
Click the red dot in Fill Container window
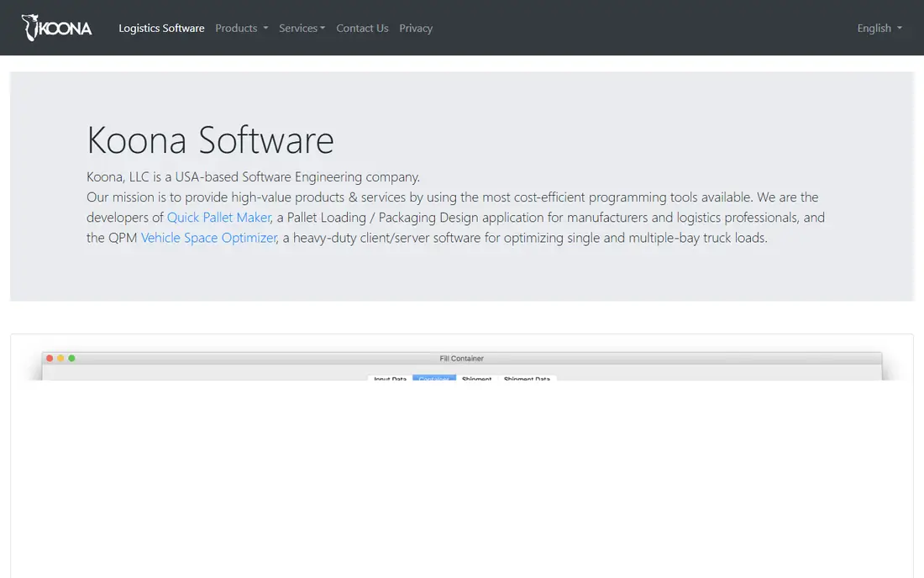tap(50, 358)
